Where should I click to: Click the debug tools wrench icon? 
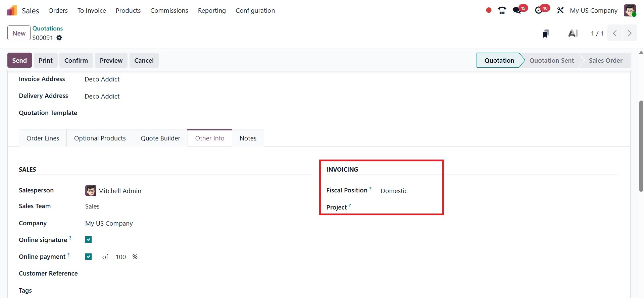560,10
